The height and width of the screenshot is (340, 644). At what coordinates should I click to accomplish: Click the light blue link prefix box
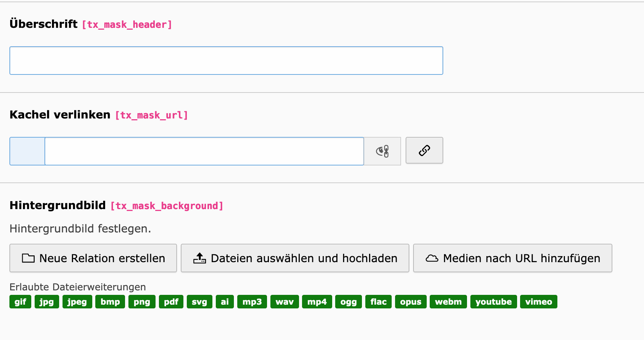pyautogui.click(x=27, y=151)
